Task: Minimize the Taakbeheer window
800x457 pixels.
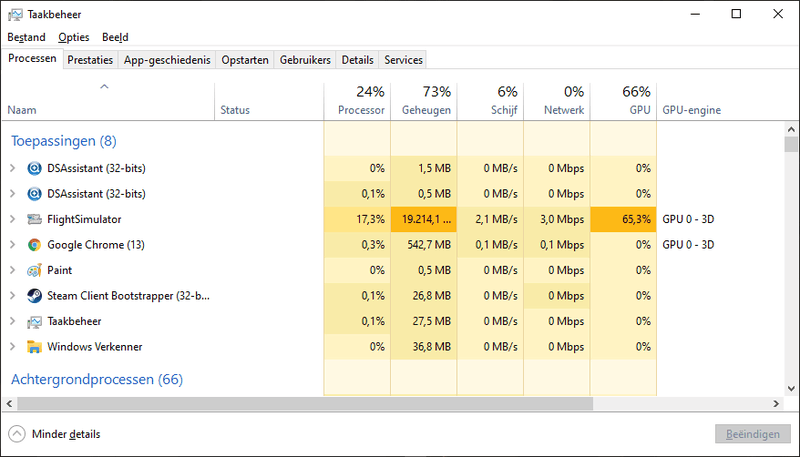Action: 695,14
